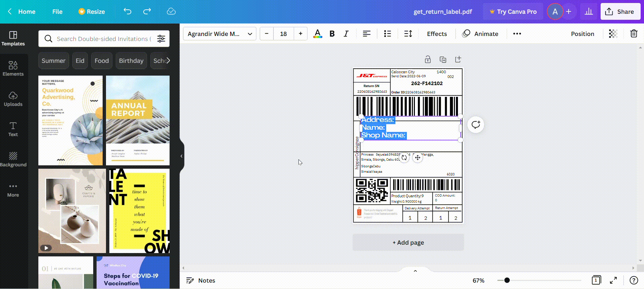The image size is (644, 289).
Task: Open more toolbar options
Action: coord(517,34)
